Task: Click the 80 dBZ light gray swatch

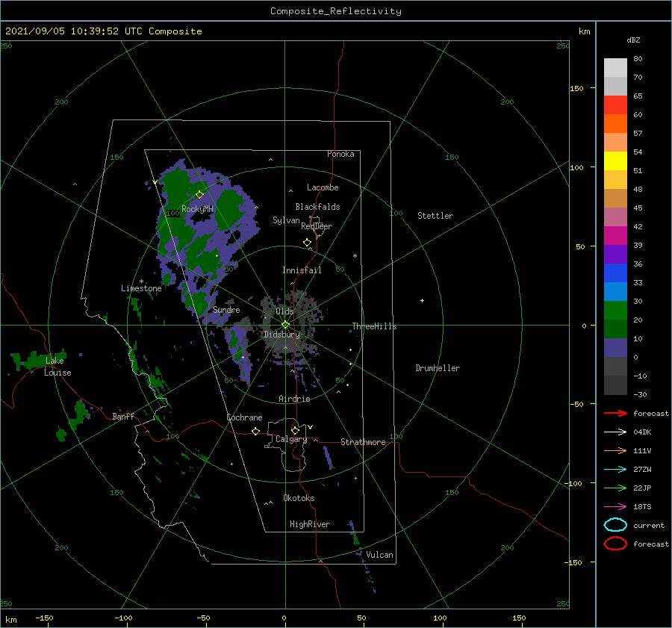Action: (615, 68)
